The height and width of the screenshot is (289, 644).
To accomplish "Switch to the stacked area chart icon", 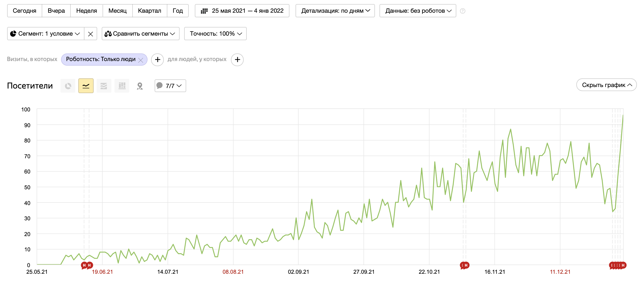I will 104,86.
